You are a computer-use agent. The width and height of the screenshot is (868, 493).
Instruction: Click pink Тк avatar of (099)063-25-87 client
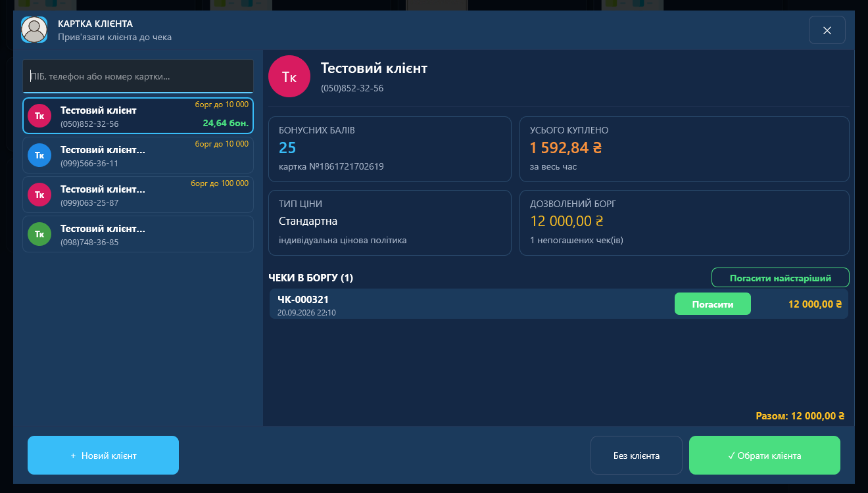pyautogui.click(x=39, y=195)
